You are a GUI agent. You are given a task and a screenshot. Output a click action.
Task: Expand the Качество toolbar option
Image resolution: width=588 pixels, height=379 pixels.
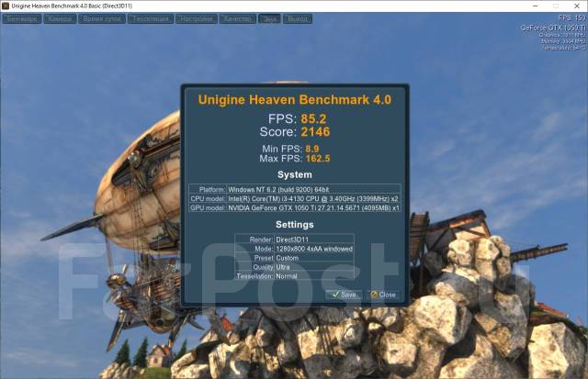click(x=237, y=18)
